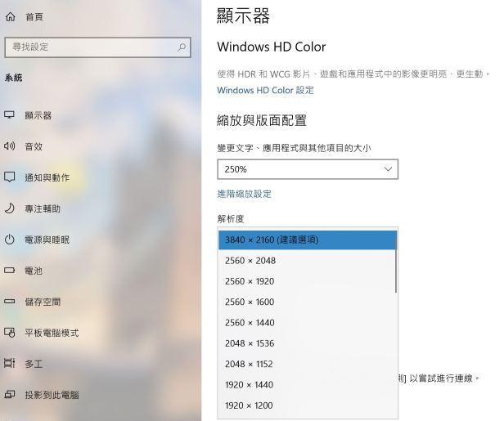Click the Find a setting search box
The image size is (504, 421).
[x=90, y=47]
